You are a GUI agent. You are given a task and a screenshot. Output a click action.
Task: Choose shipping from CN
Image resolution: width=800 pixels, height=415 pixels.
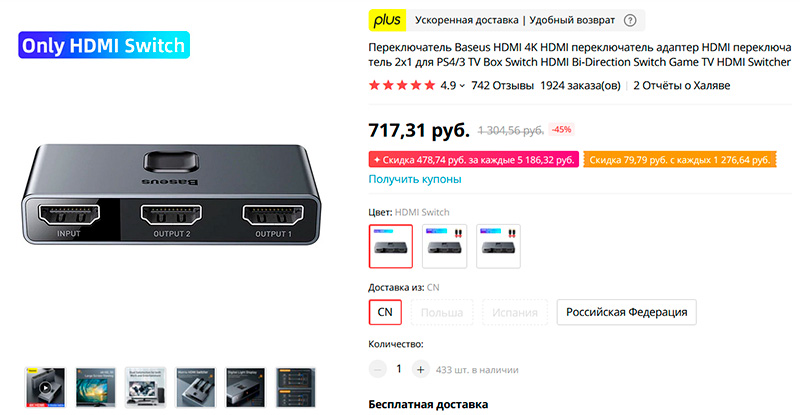385,312
